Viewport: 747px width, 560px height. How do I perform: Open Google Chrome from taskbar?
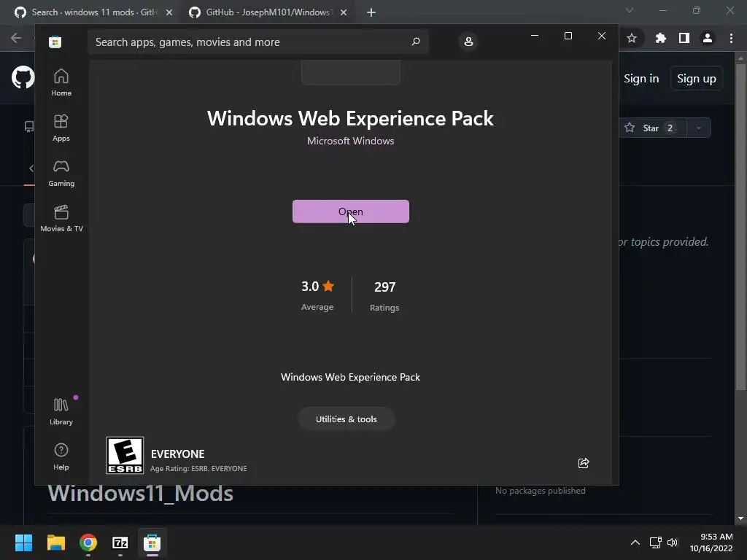pyautogui.click(x=88, y=542)
